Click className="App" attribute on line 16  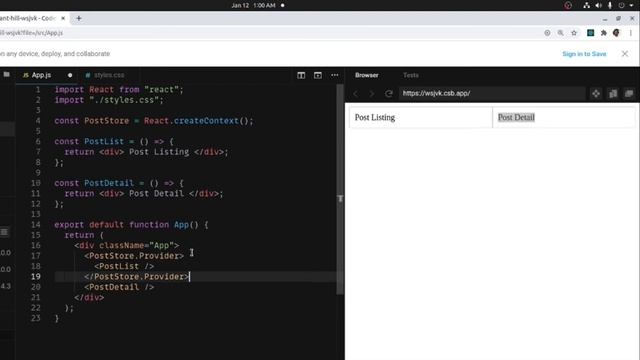137,246
